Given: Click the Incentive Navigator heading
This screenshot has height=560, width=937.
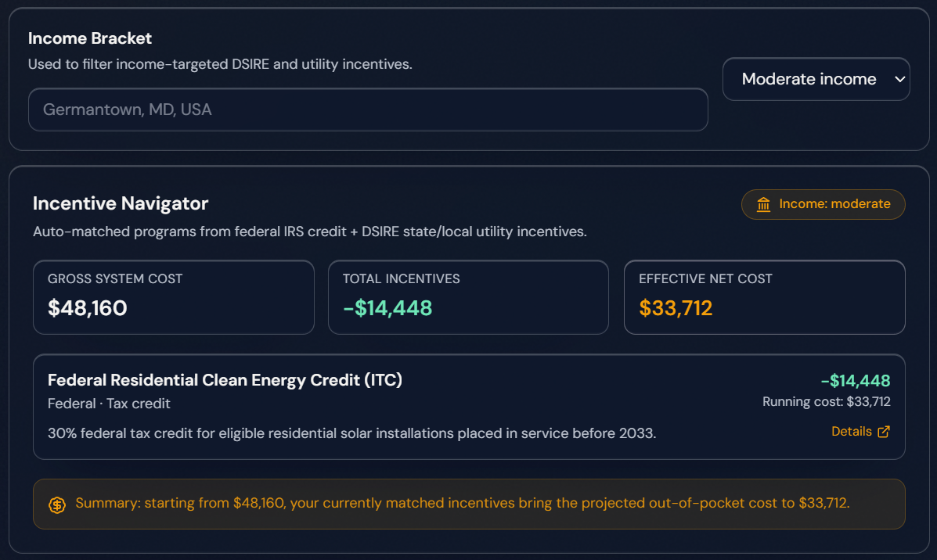Looking at the screenshot, I should 121,204.
